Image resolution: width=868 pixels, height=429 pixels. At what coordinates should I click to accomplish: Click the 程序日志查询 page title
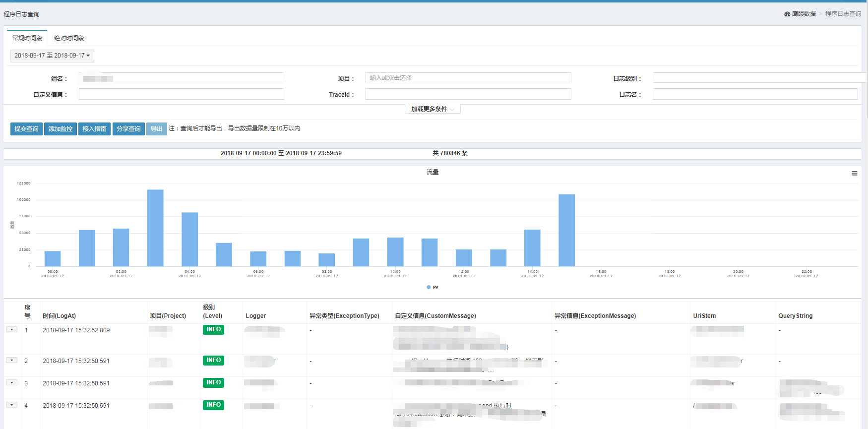(x=21, y=14)
